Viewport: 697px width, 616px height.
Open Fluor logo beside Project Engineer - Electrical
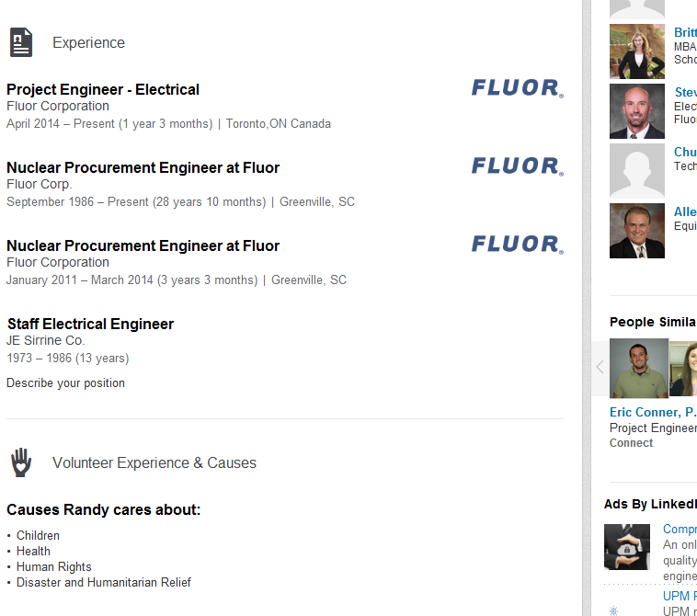pos(518,88)
